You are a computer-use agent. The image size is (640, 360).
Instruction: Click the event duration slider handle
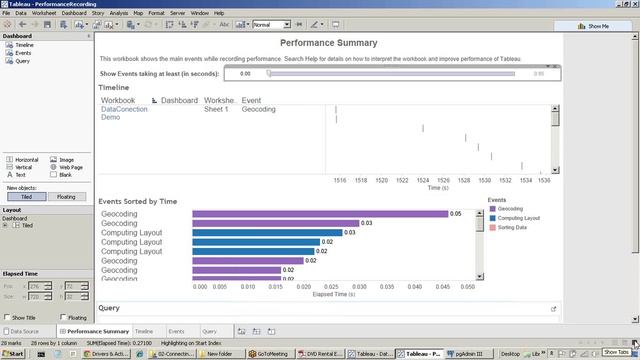269,73
